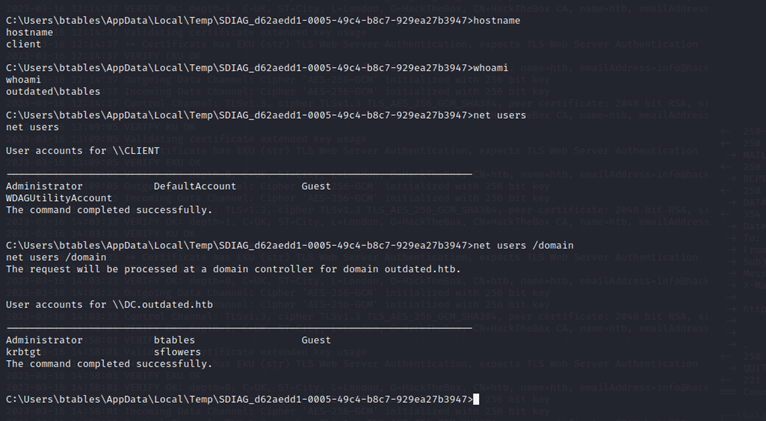
Task: Click 'krbtgt' in domain user list
Action: (23, 352)
